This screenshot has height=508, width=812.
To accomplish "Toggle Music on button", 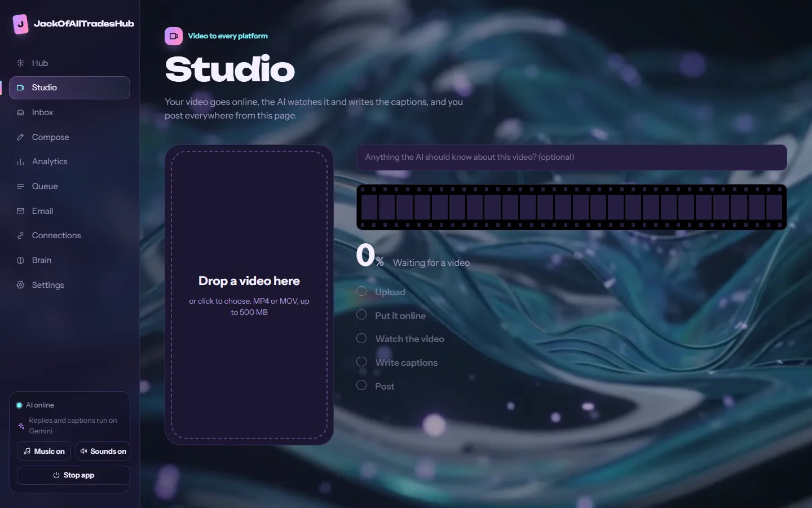I will (44, 451).
